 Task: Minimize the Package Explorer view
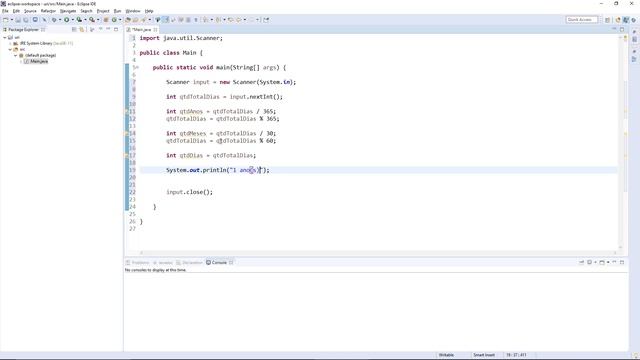click(108, 29)
